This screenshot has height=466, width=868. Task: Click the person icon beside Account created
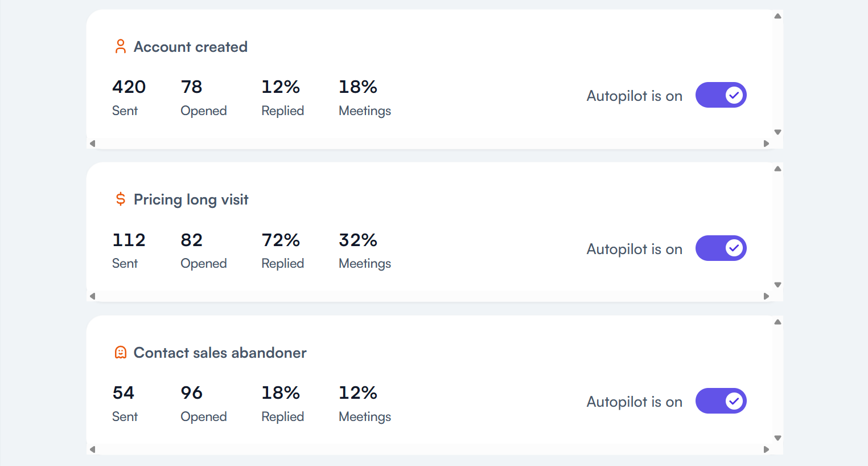click(120, 47)
